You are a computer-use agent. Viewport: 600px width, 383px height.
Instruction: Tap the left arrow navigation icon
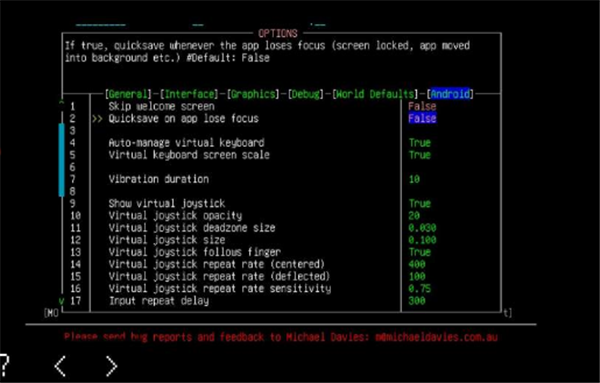click(60, 366)
